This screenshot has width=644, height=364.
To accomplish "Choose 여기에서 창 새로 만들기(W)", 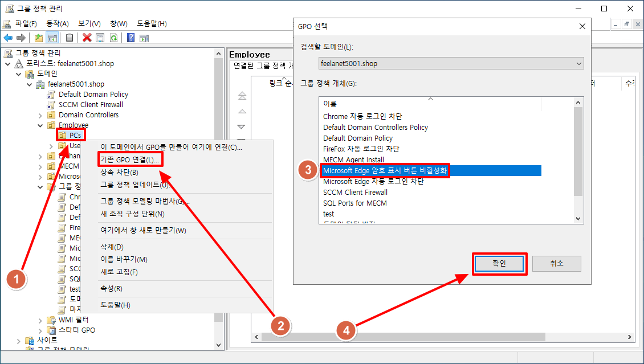I will (144, 230).
